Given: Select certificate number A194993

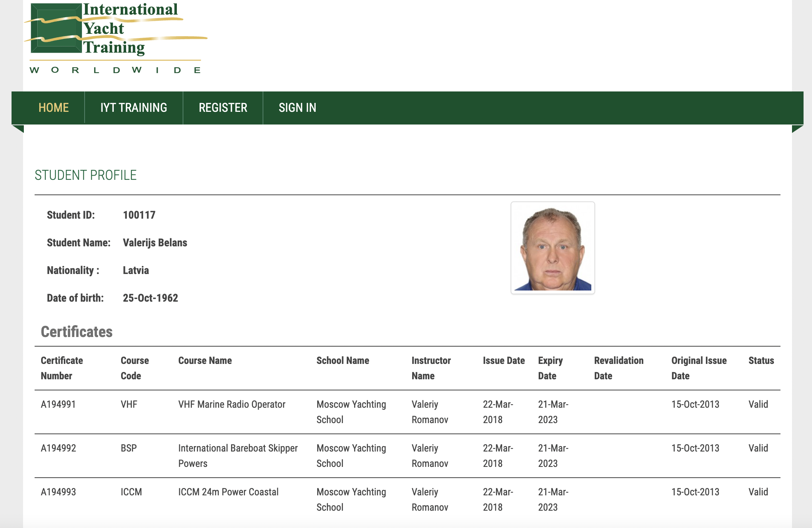Looking at the screenshot, I should pyautogui.click(x=58, y=492).
